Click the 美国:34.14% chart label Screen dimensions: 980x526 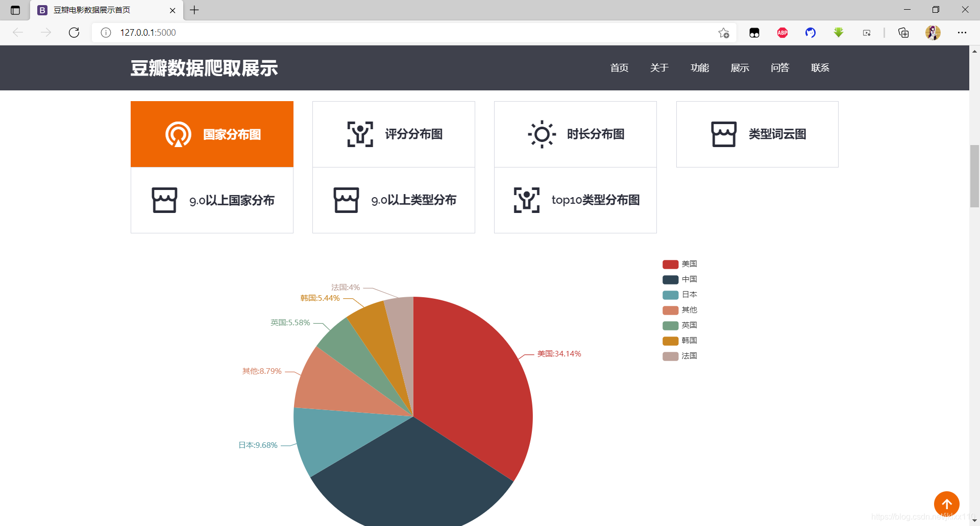click(x=559, y=353)
